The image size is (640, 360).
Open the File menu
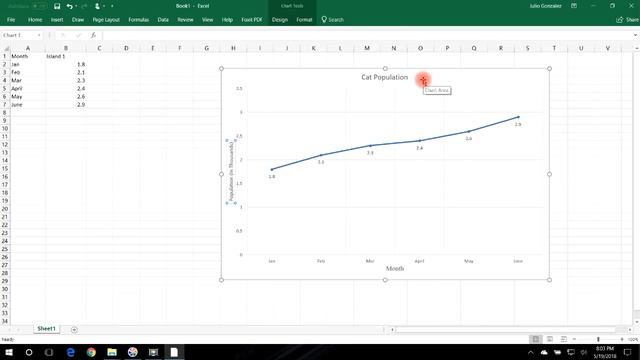[11, 20]
